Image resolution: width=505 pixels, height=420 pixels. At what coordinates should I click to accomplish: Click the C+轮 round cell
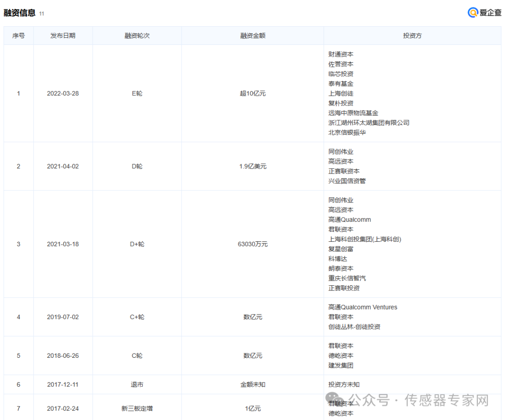pyautogui.click(x=137, y=317)
